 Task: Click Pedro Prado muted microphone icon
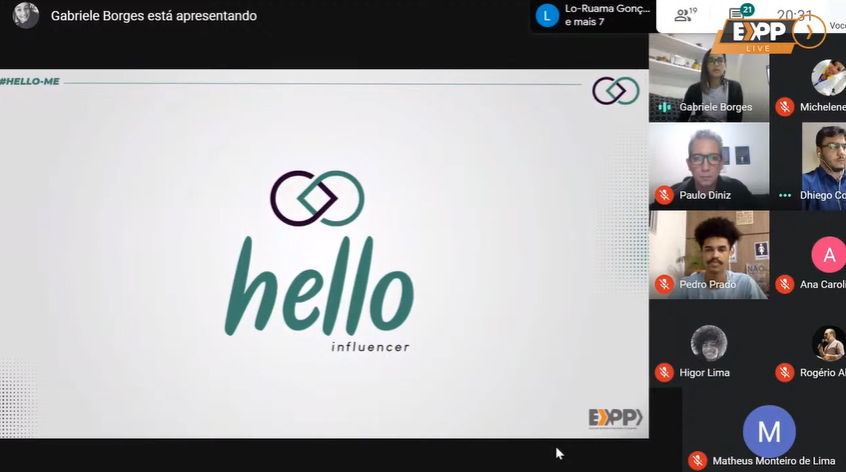(664, 284)
